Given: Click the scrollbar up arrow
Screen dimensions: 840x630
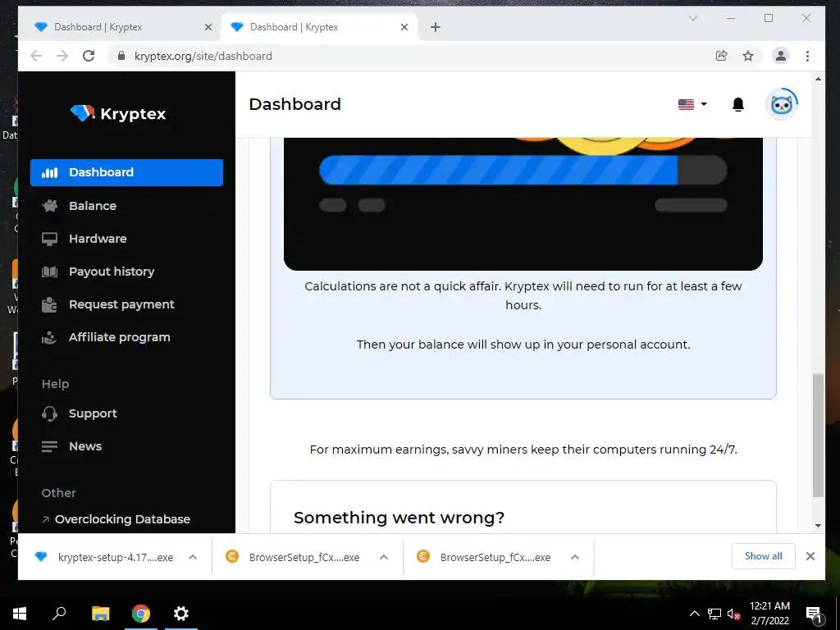Looking at the screenshot, I should tap(818, 80).
